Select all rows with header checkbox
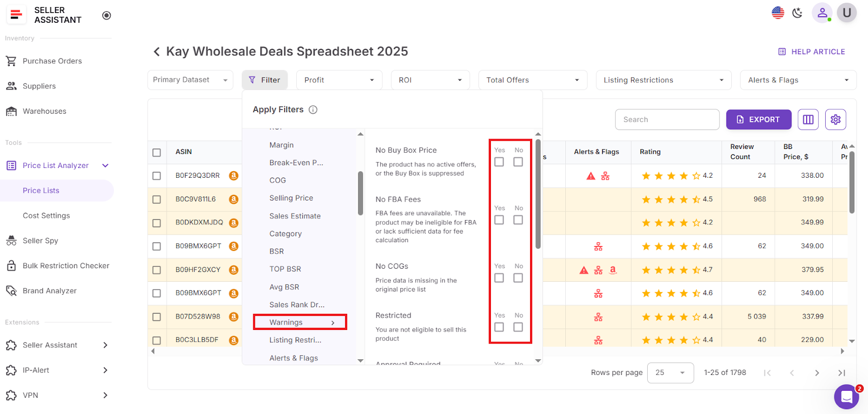 tap(157, 152)
